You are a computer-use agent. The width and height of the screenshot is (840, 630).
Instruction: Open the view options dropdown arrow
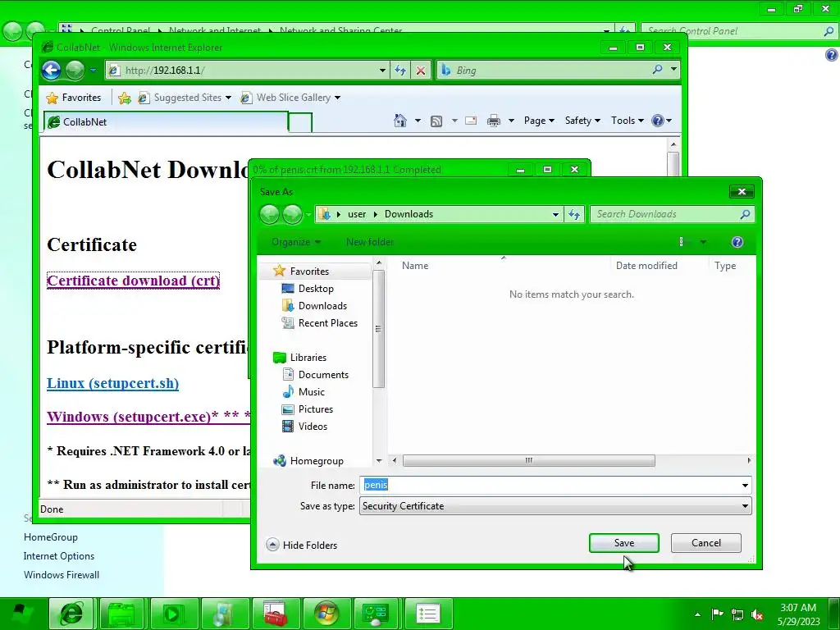[x=703, y=242]
